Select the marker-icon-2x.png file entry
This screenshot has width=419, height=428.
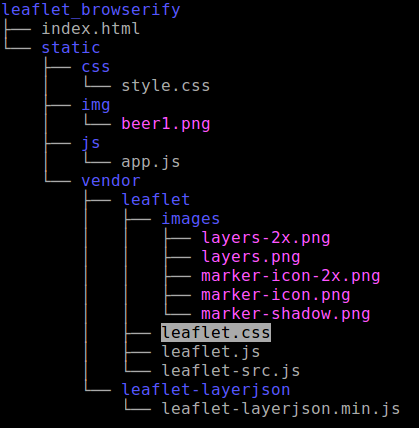(x=291, y=276)
